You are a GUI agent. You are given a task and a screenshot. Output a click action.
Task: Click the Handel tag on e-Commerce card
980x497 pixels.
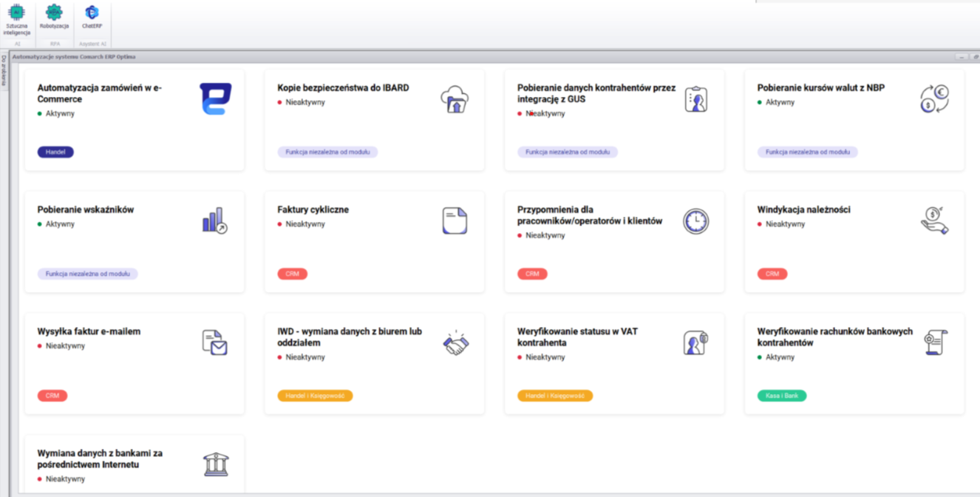pos(55,152)
